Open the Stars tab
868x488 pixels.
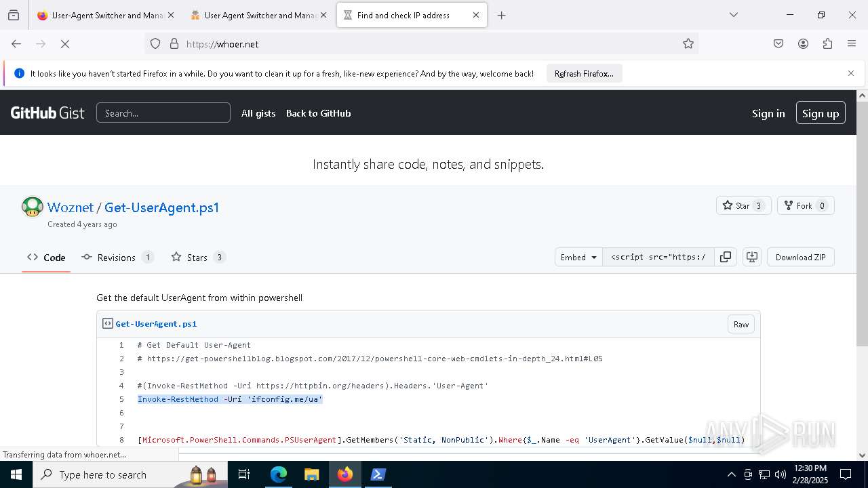tap(198, 258)
